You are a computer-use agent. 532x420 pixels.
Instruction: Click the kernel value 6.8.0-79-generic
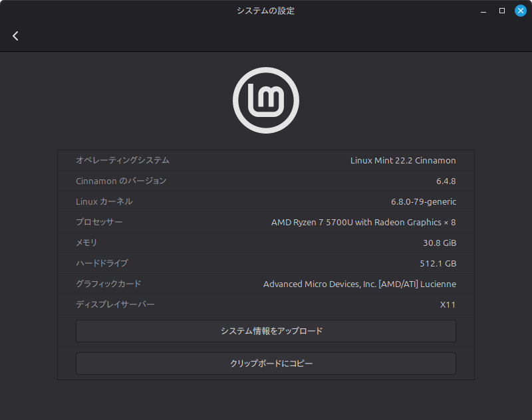click(424, 201)
